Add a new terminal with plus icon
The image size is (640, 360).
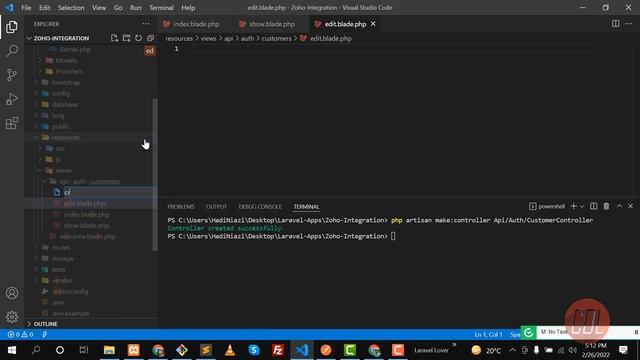click(573, 207)
